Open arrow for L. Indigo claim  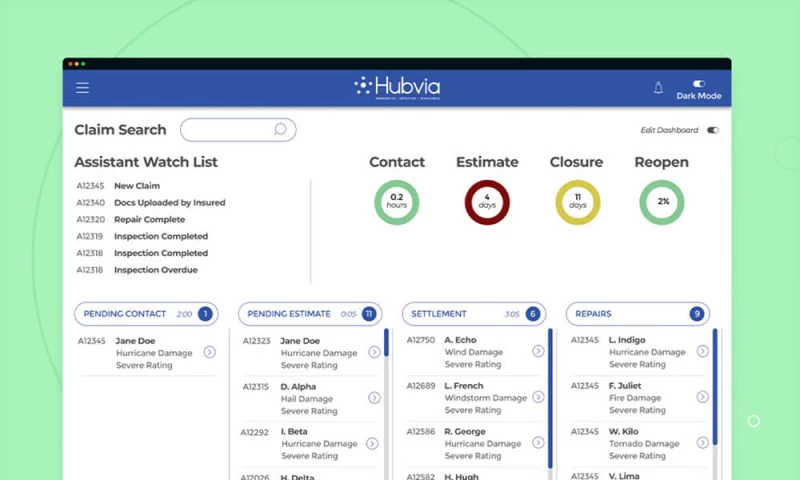(703, 351)
